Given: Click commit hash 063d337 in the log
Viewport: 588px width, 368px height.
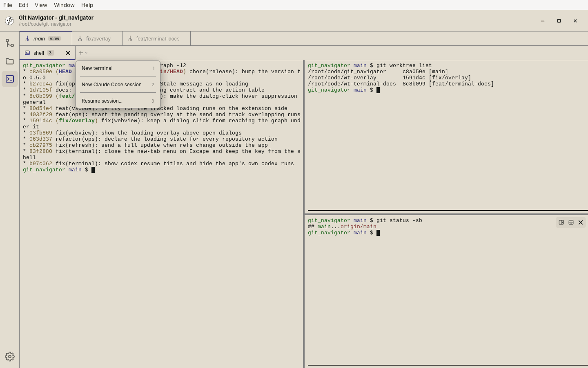Looking at the screenshot, I should [x=41, y=139].
